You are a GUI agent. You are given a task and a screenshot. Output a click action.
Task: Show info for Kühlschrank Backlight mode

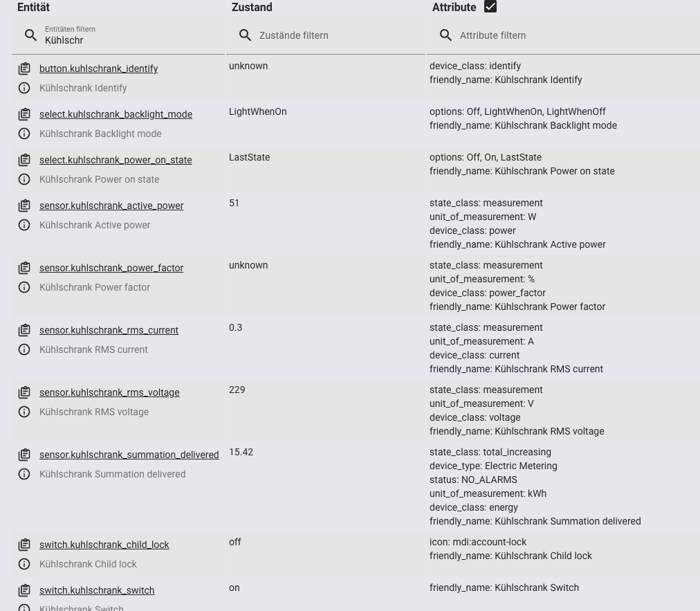pyautogui.click(x=24, y=134)
